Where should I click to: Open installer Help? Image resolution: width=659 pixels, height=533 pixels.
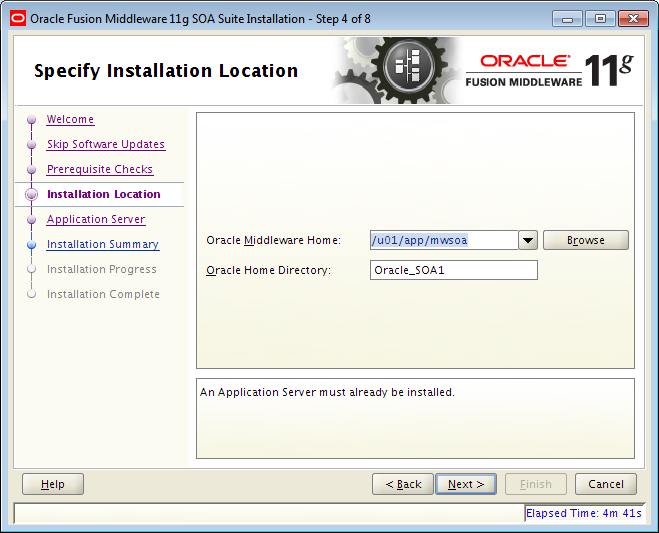(53, 484)
